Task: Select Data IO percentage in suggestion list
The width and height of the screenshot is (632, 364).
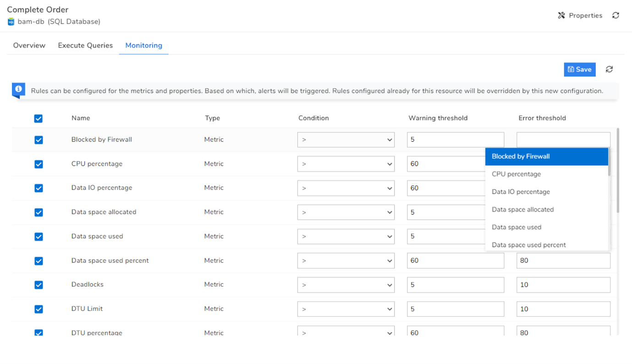Action: 547,192
